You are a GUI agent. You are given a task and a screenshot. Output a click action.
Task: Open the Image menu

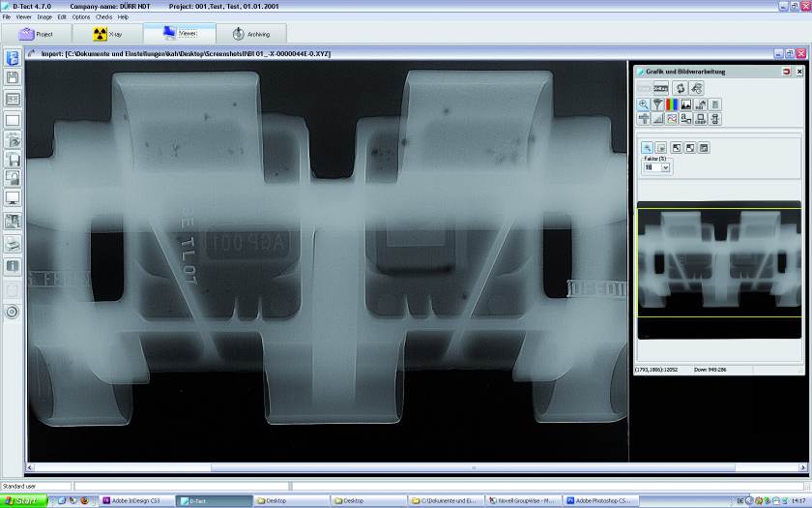coord(43,16)
